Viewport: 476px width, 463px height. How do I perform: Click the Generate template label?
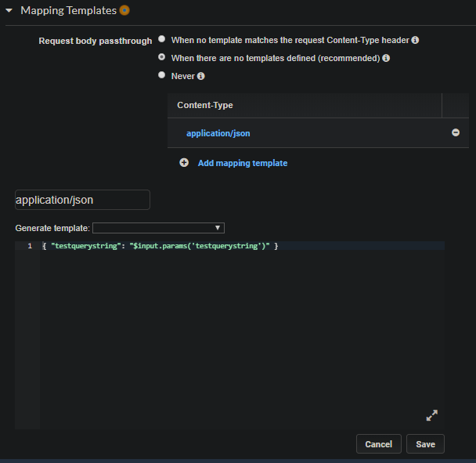[52, 228]
